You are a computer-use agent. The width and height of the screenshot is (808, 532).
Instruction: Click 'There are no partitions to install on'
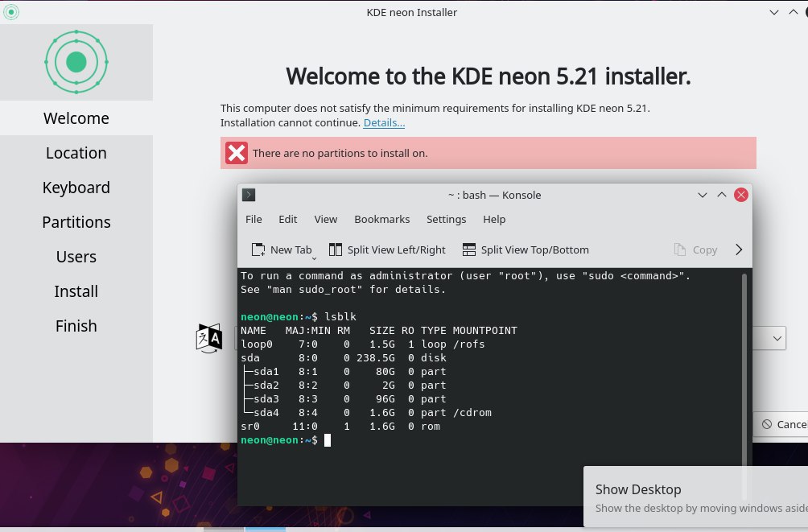click(x=340, y=153)
